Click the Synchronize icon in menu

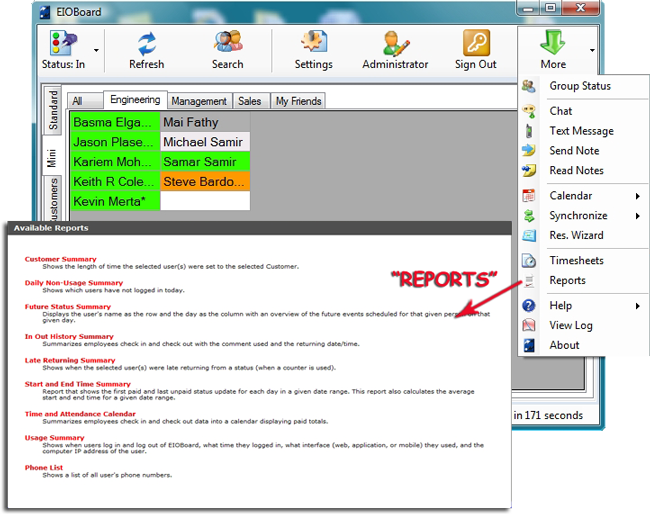pos(529,216)
